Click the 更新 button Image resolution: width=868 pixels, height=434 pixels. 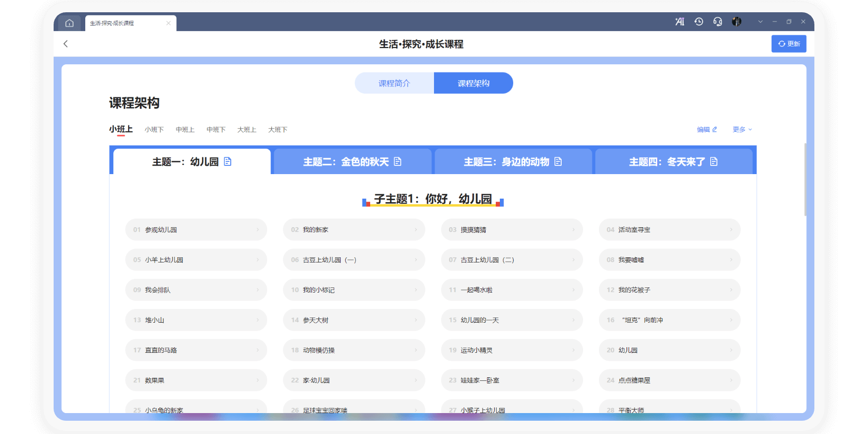tap(788, 44)
